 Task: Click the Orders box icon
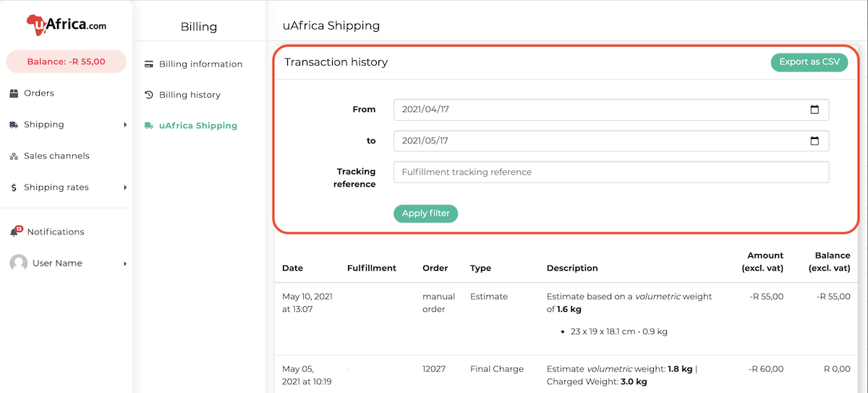pos(14,93)
